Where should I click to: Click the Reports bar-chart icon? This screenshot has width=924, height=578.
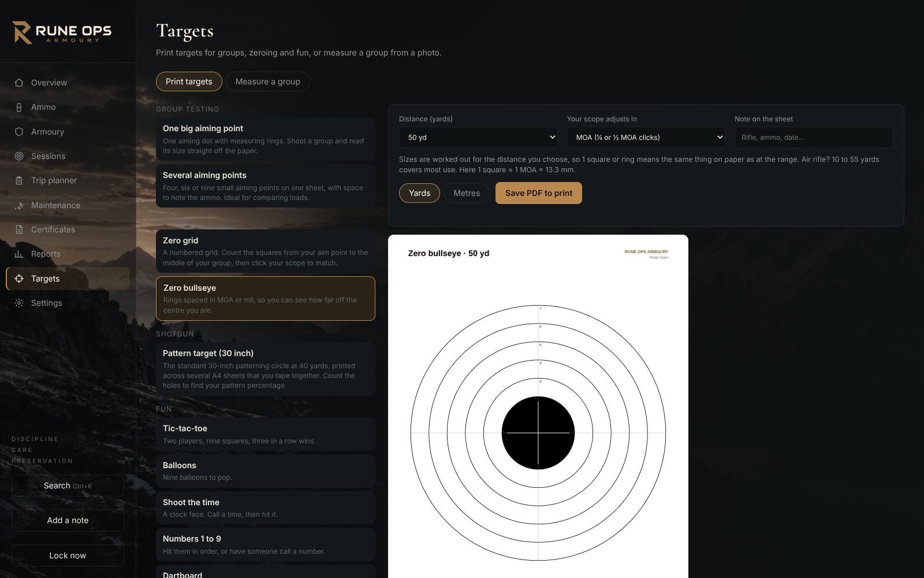pyautogui.click(x=19, y=254)
